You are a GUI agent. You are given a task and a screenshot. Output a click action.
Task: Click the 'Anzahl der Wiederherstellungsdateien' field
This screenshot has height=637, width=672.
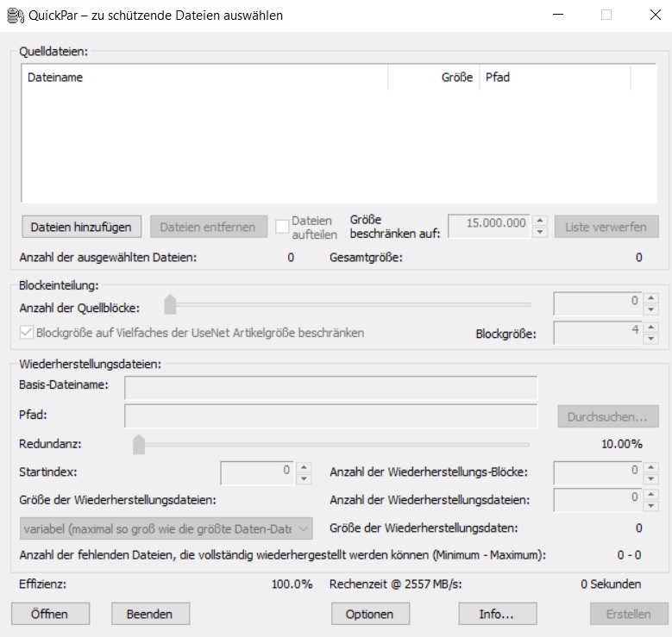tap(598, 500)
